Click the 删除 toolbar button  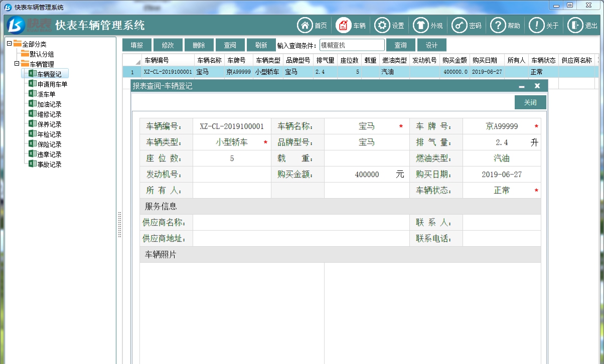tap(199, 45)
